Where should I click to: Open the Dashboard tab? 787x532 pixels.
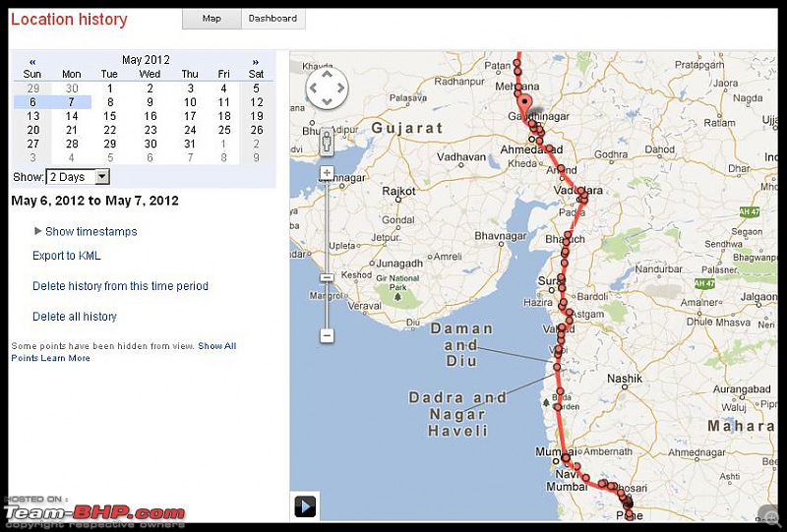click(272, 19)
